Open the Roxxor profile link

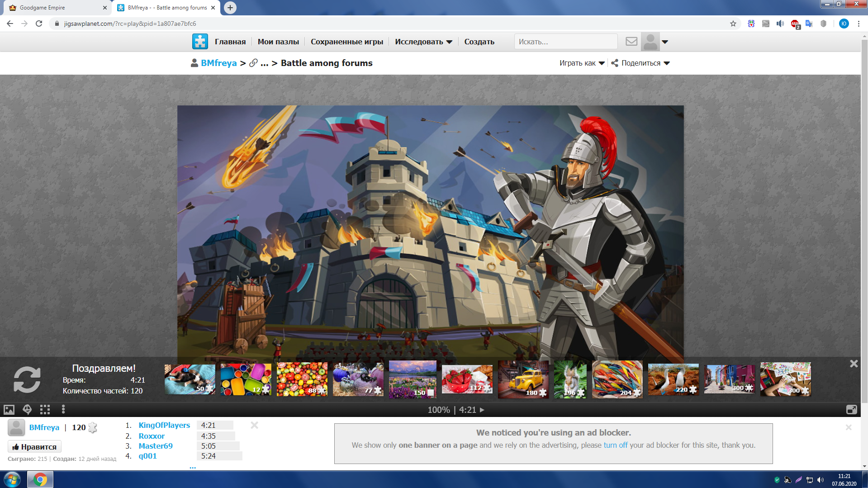click(152, 436)
